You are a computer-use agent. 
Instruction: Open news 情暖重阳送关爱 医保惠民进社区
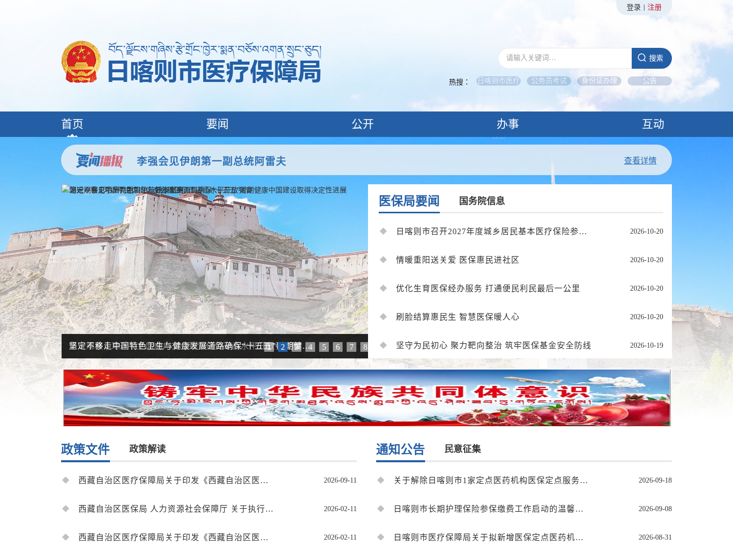click(x=458, y=260)
